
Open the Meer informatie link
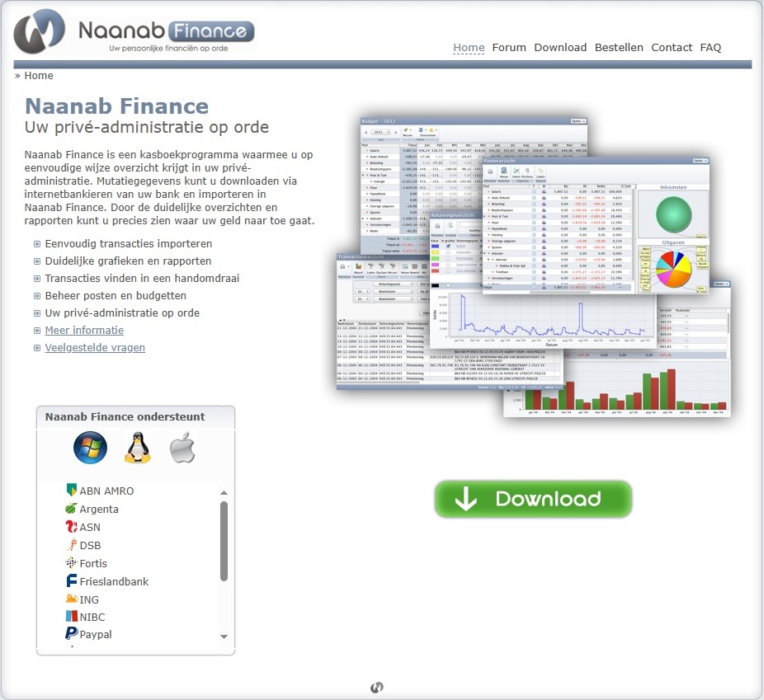click(x=84, y=330)
